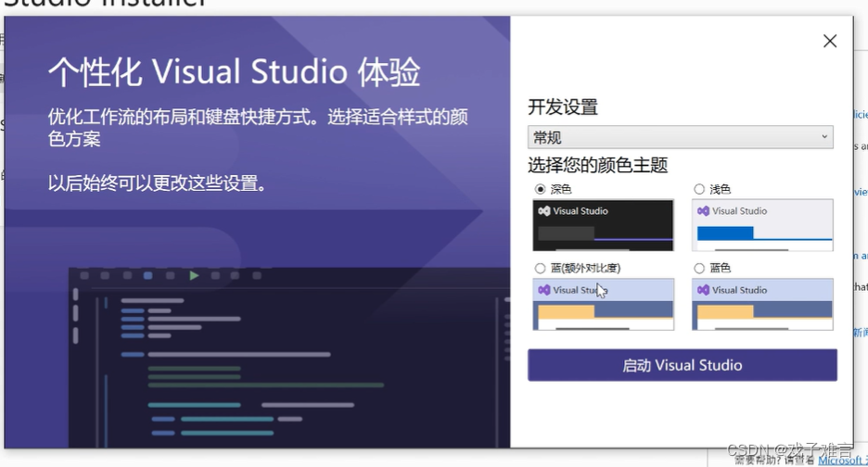Close the personalization dialog with the X

point(829,41)
